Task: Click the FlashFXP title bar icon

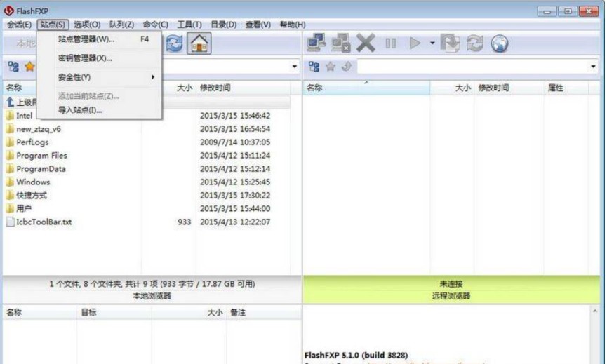Action: [x=8, y=11]
